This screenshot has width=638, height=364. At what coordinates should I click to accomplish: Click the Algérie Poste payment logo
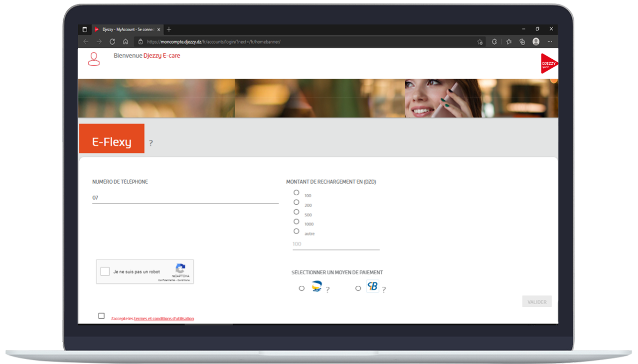[317, 287]
